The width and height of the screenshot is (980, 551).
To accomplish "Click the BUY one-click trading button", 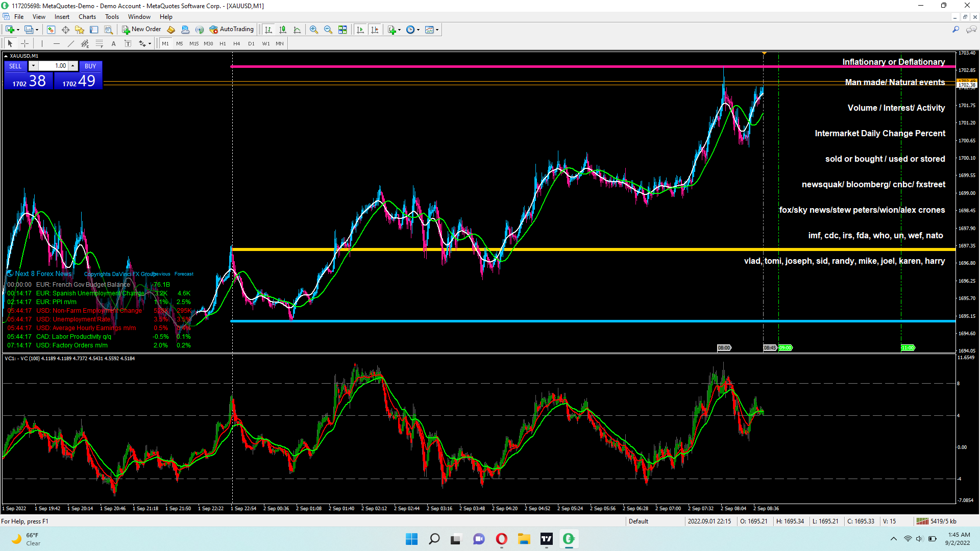I will (x=90, y=66).
